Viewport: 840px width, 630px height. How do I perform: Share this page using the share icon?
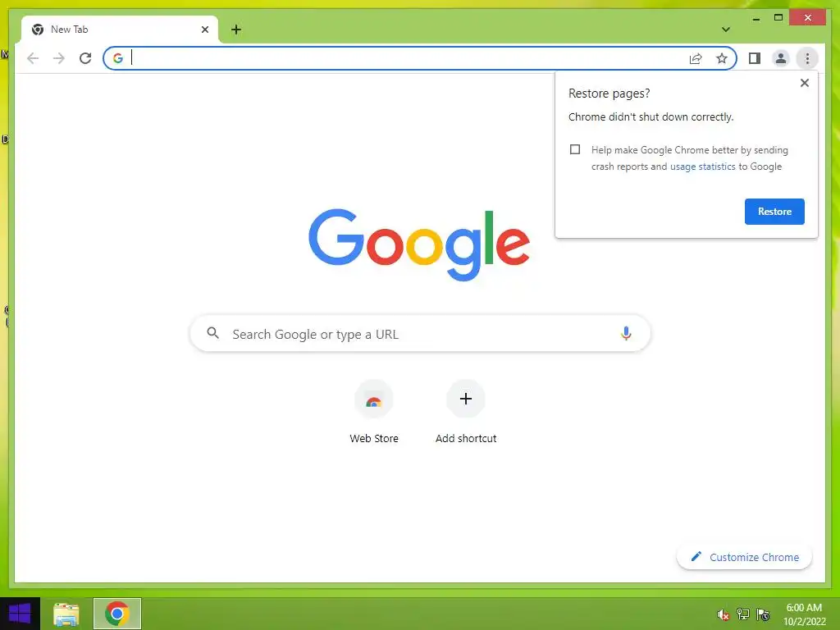pyautogui.click(x=696, y=58)
